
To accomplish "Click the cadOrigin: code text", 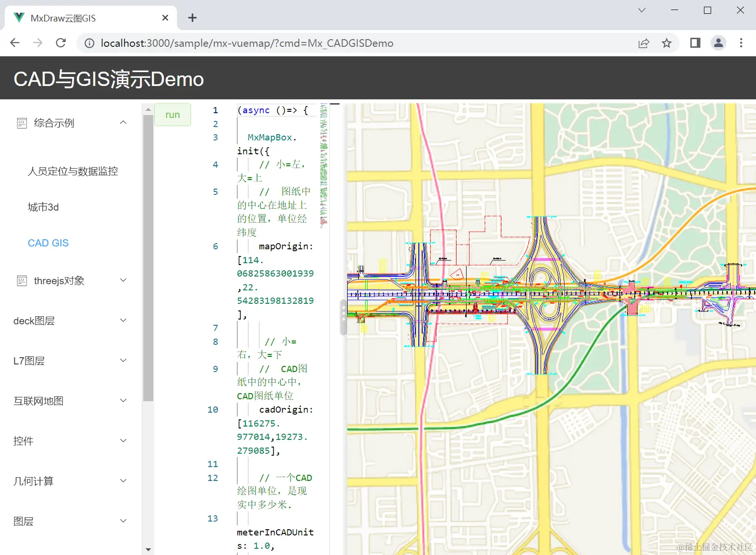I will click(286, 410).
